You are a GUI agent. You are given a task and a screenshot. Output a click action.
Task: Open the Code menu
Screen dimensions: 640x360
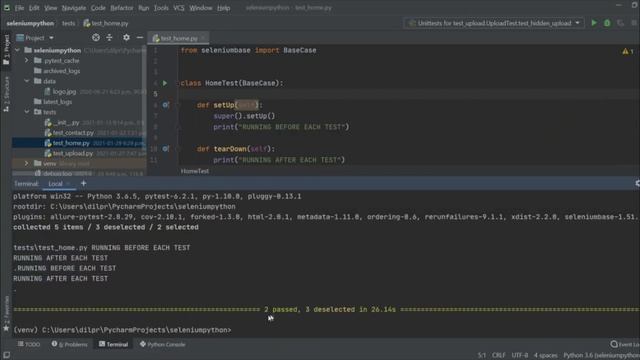pyautogui.click(x=98, y=8)
